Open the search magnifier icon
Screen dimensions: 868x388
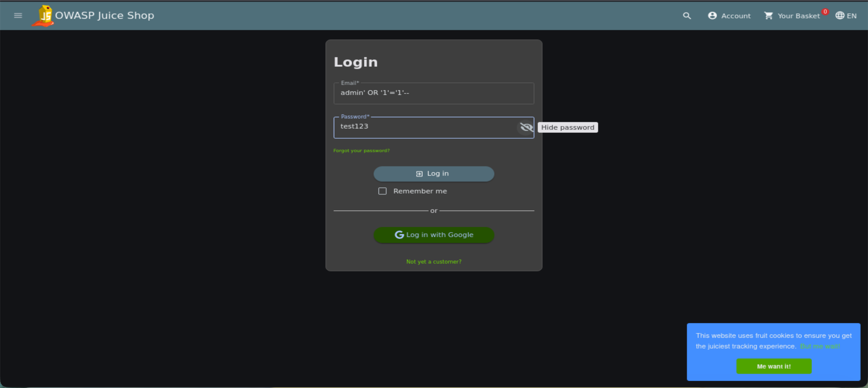(686, 16)
